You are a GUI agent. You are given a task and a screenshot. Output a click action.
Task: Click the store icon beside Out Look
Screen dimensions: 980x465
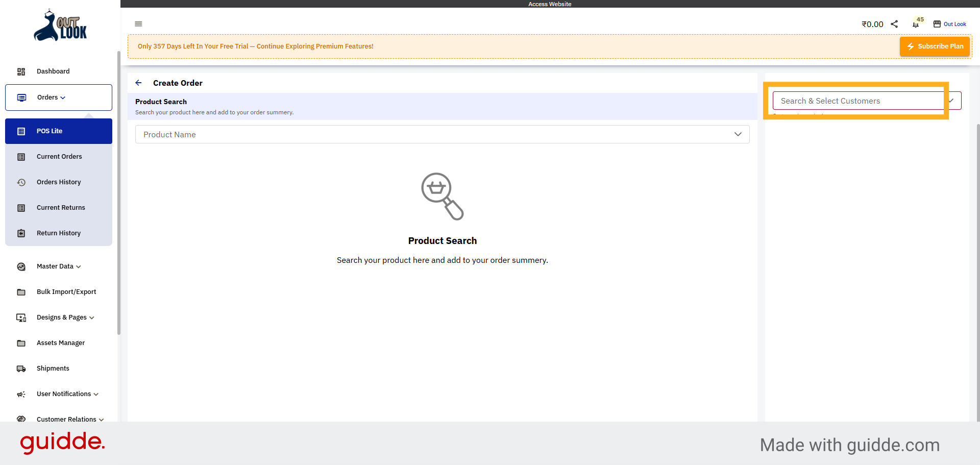click(937, 24)
